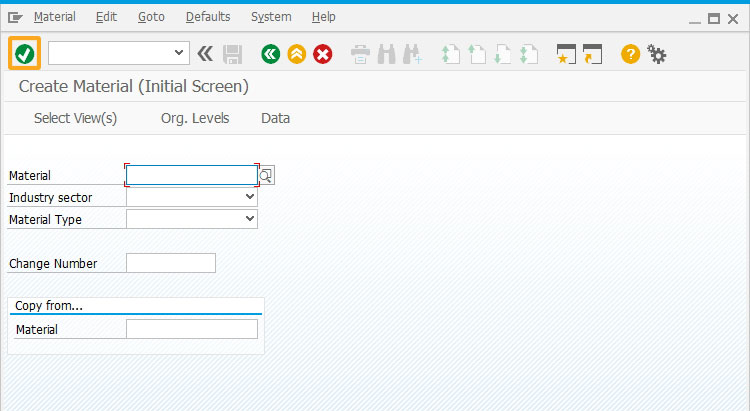Open the Edit menu
This screenshot has height=411, width=750.
106,17
